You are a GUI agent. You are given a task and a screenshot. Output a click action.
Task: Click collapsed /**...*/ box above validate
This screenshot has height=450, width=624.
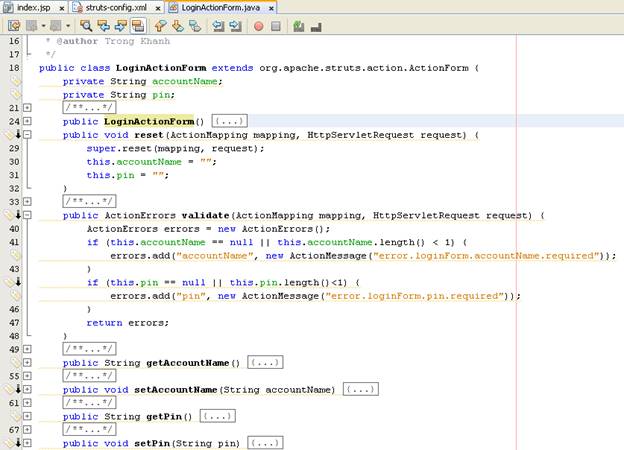click(90, 201)
